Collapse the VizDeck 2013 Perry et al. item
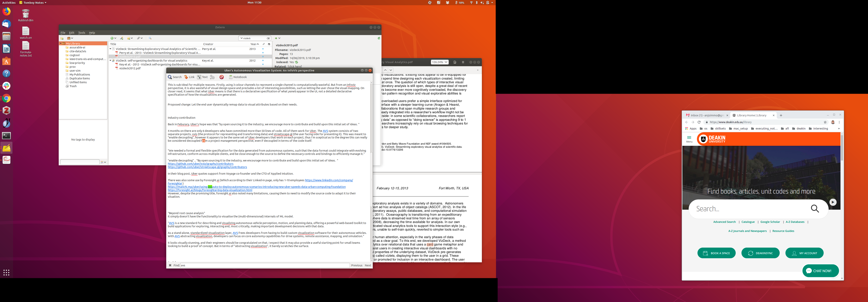Viewport: 868px width, 302px height. [x=110, y=49]
